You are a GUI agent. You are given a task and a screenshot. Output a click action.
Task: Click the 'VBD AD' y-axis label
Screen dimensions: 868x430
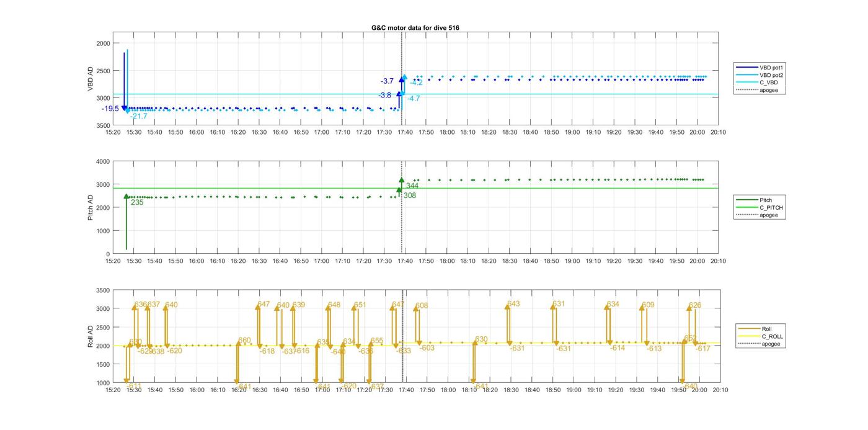point(91,79)
